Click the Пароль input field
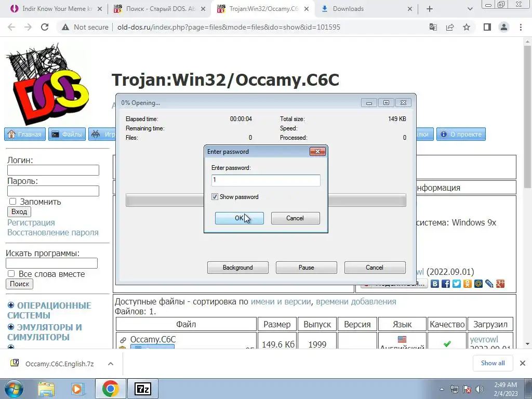 pos(54,191)
